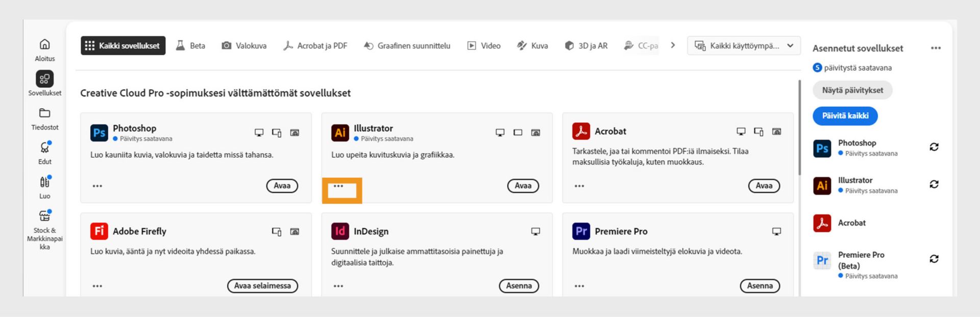The width and height of the screenshot is (980, 317).
Task: Update Photoshop via its refresh icon
Action: 934,147
